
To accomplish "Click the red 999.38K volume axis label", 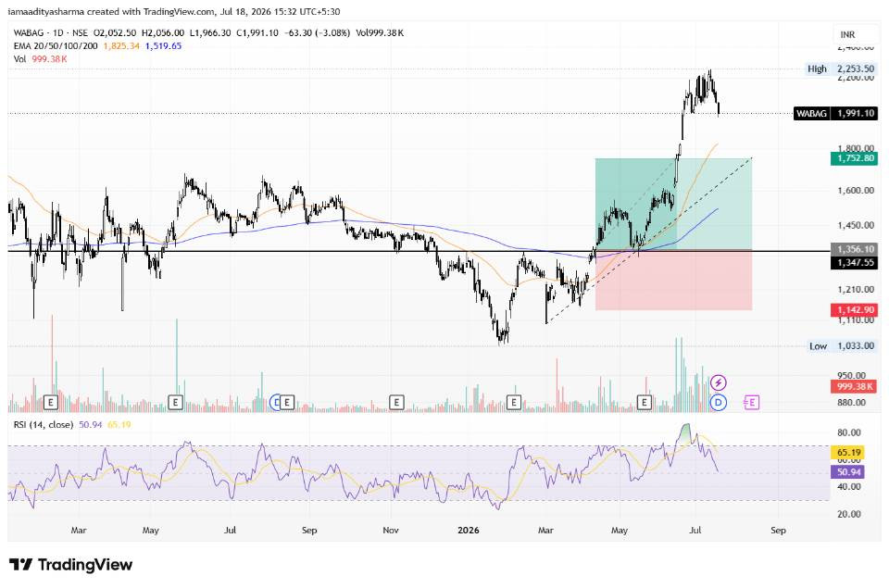I will pos(855,386).
